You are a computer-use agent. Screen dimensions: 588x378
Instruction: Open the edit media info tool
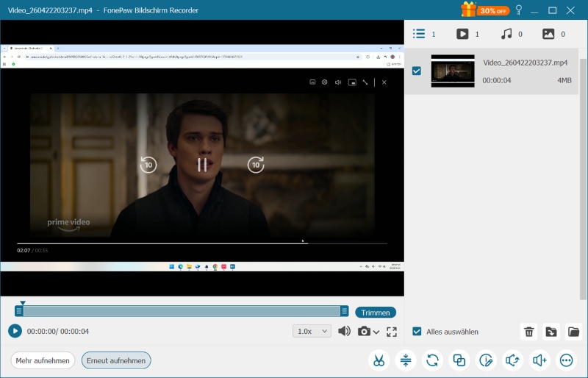(x=486, y=360)
